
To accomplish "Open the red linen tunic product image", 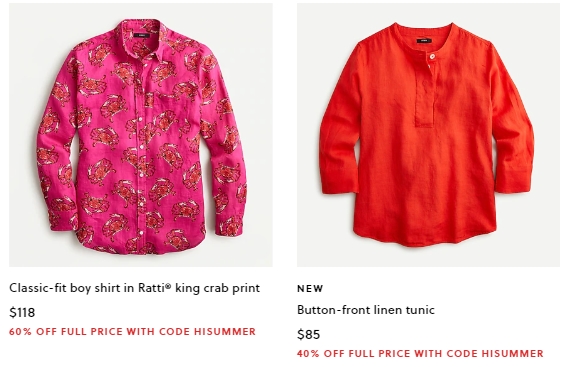I will [428, 135].
